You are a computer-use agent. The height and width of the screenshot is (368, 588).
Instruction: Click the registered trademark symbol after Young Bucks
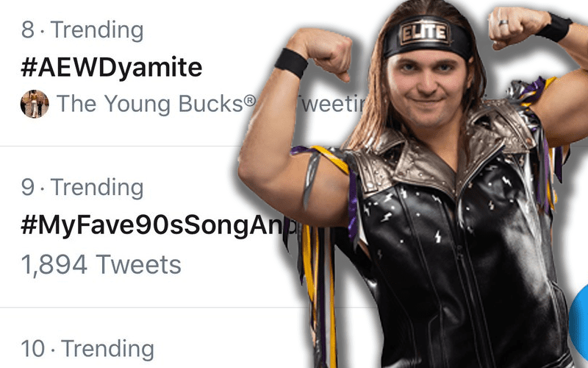click(251, 101)
